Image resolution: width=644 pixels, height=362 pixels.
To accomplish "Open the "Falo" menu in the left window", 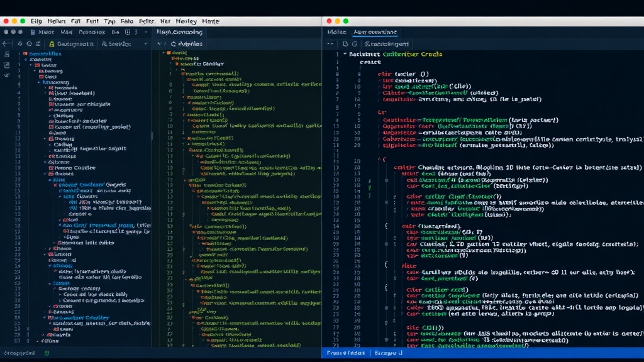I will 127,21.
